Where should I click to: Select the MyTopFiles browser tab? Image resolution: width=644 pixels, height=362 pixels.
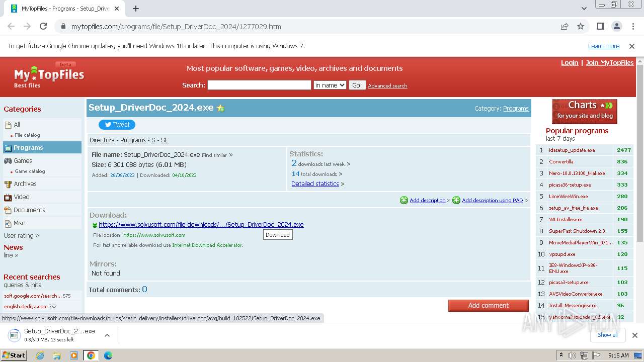click(65, 9)
